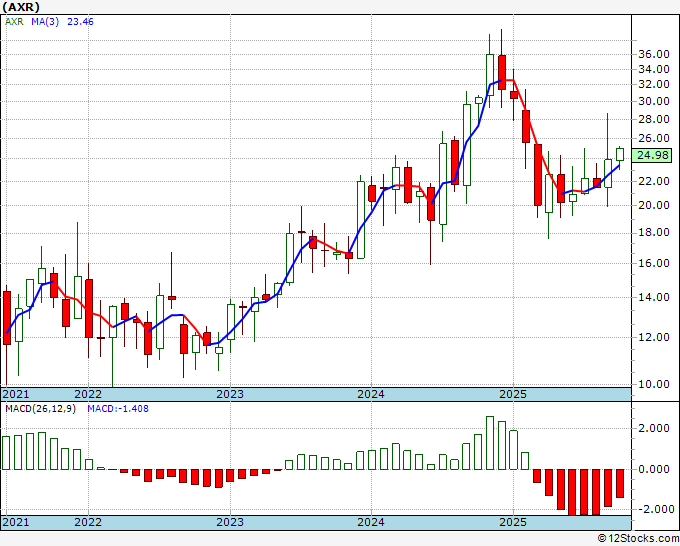Click the 24.98 current price tag
This screenshot has width=680, height=546.
point(652,154)
